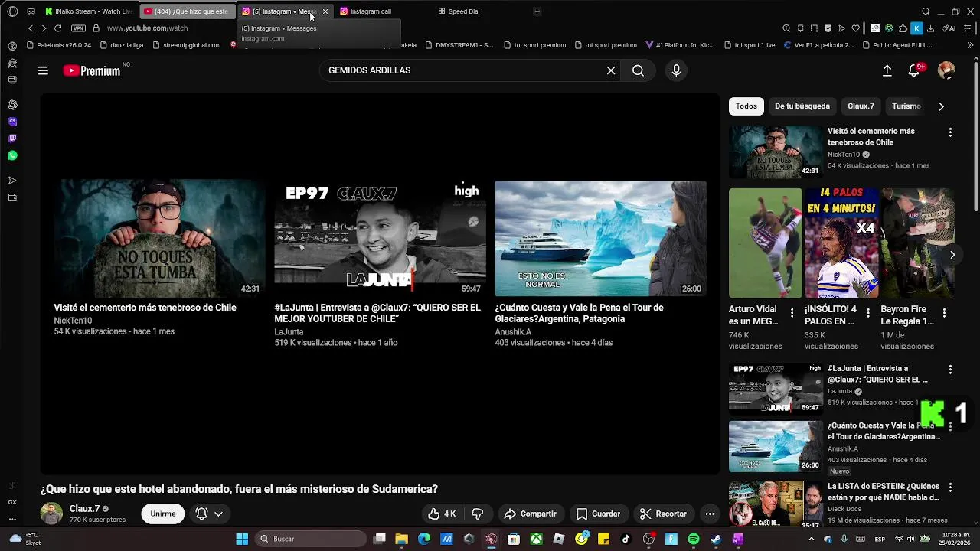Open the account avatar menu

coord(947,70)
